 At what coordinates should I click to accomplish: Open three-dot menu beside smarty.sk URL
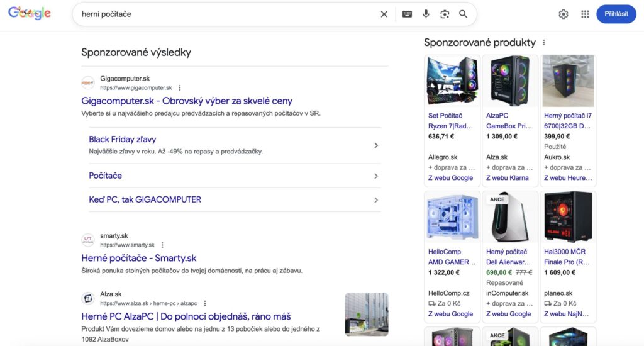(x=162, y=245)
